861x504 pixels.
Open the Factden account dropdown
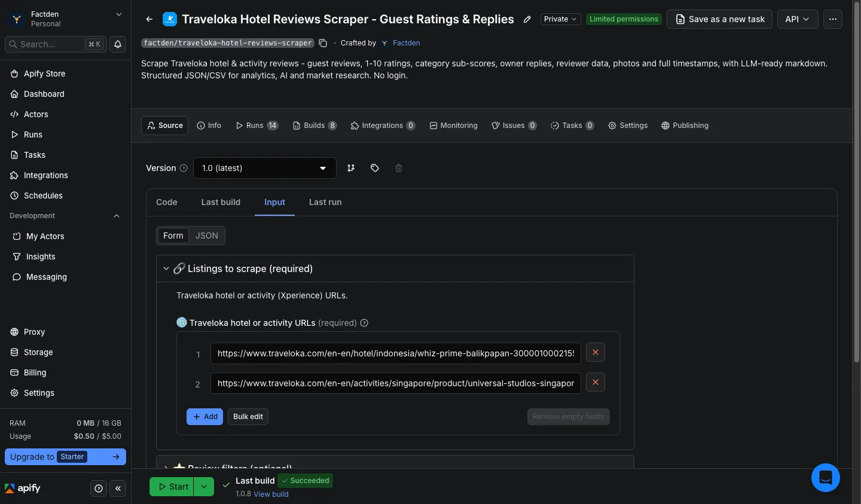tap(65, 19)
